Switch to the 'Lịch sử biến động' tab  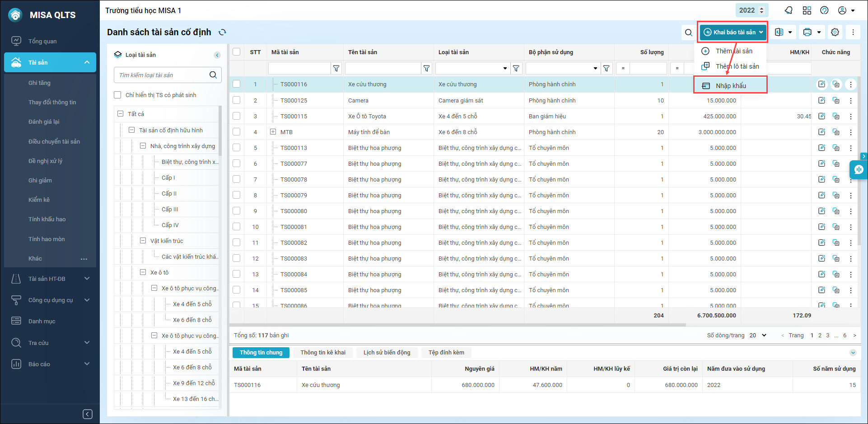(x=387, y=352)
